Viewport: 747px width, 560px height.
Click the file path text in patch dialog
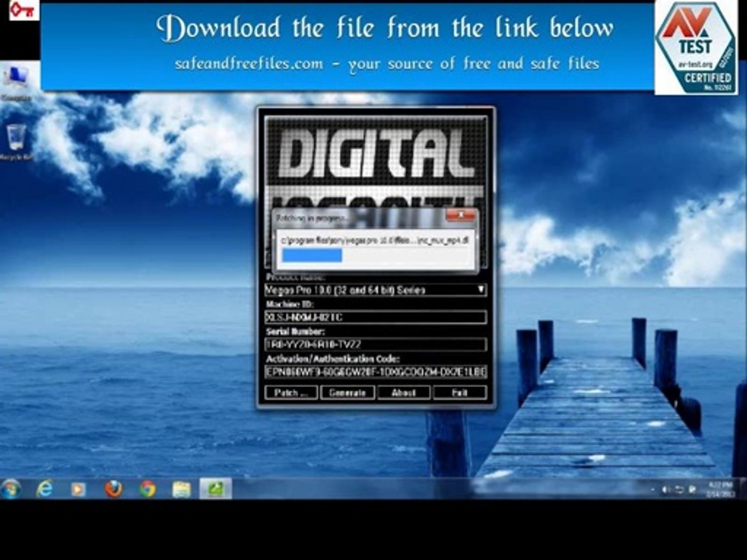(x=375, y=241)
